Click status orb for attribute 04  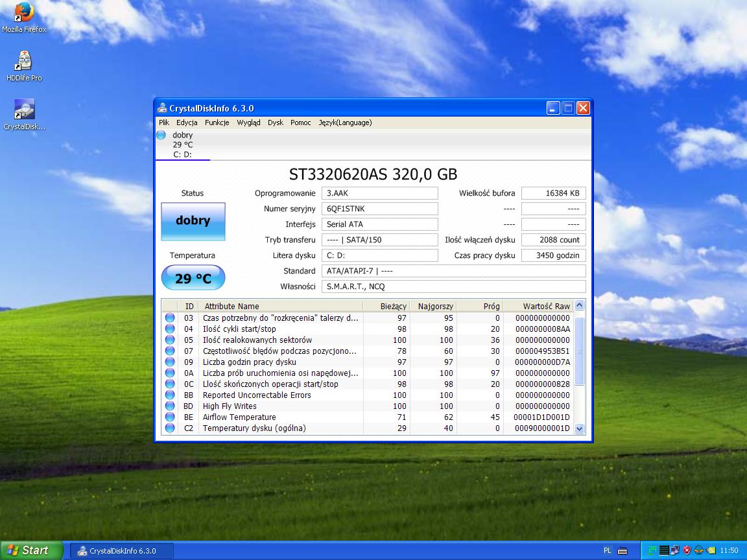click(x=170, y=329)
